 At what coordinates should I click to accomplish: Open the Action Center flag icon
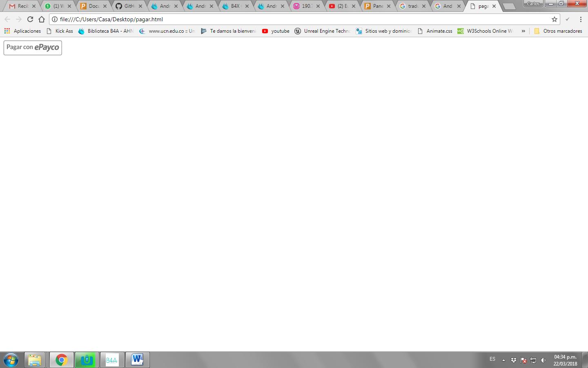523,360
